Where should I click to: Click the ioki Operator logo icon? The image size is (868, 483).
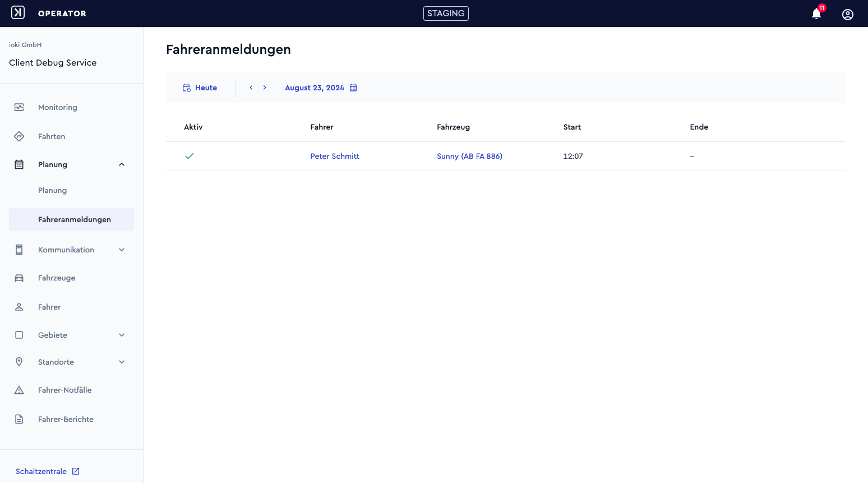point(18,12)
